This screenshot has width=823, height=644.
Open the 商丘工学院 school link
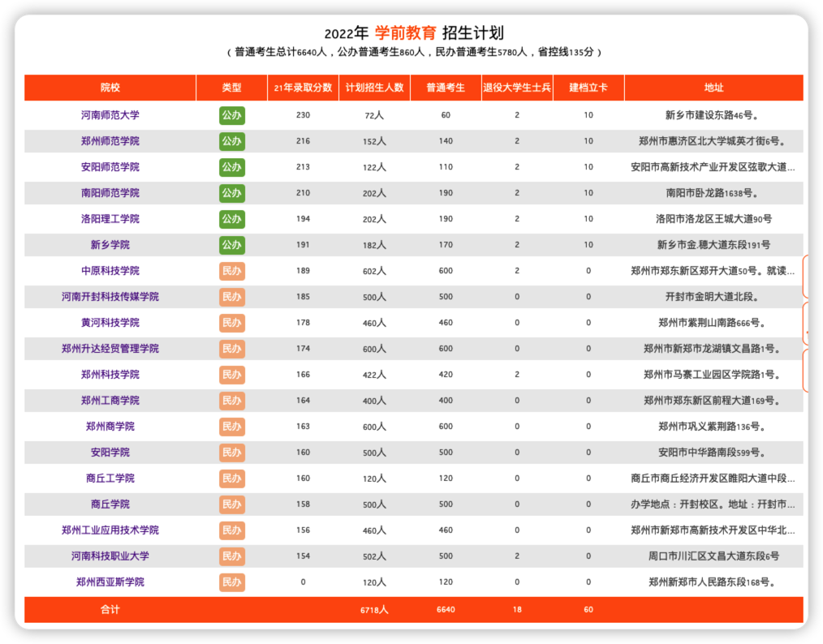pyautogui.click(x=110, y=479)
